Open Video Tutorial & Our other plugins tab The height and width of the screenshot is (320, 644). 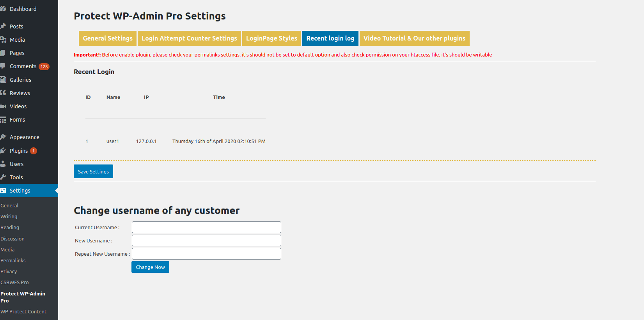coord(415,38)
